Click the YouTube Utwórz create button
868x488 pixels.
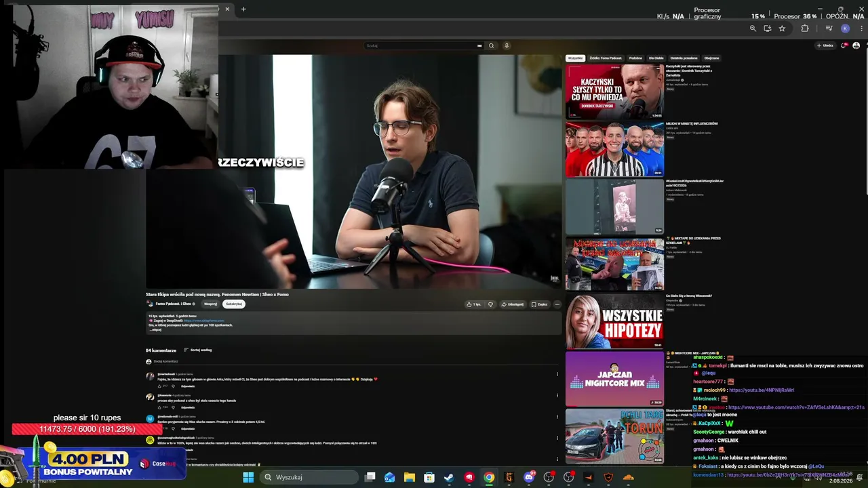pos(825,45)
